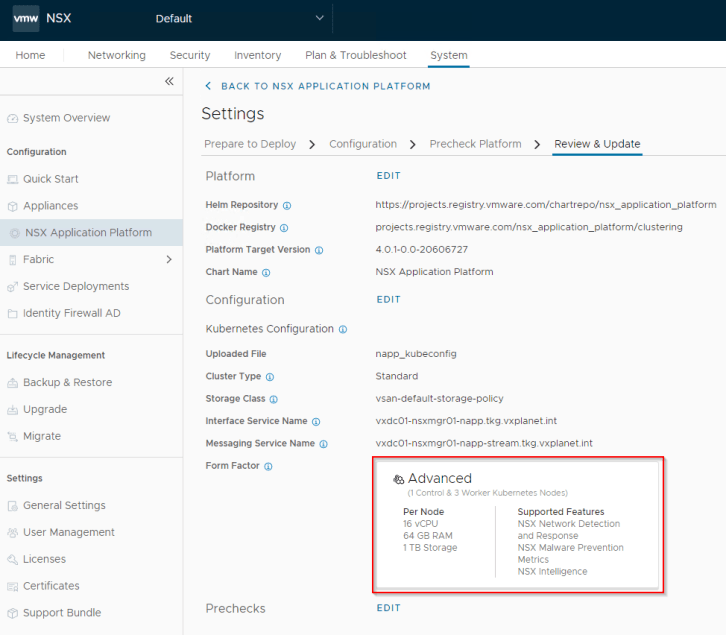The width and height of the screenshot is (726, 635).
Task: Show info for Kubernetes Configuration
Action: point(343,329)
